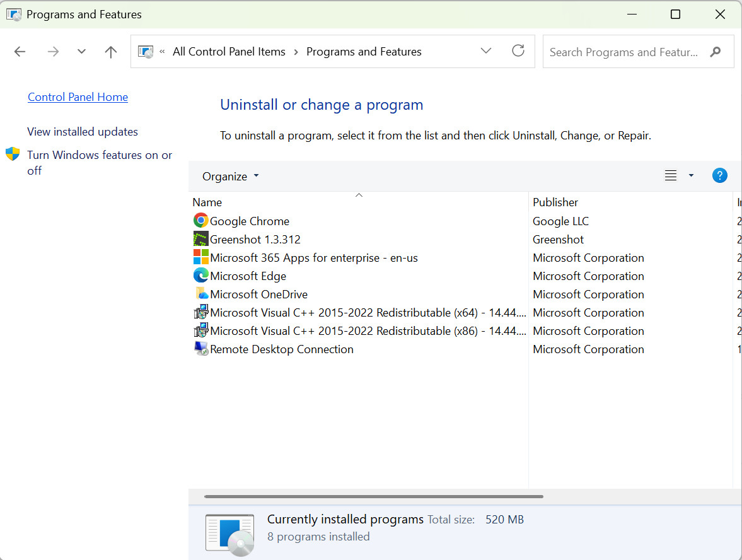Open the more view options arrow
The width and height of the screenshot is (742, 560).
691,175
